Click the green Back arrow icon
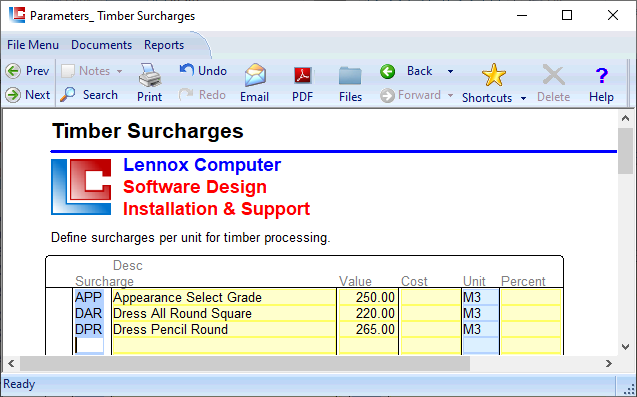The width and height of the screenshot is (637, 397). click(x=388, y=72)
